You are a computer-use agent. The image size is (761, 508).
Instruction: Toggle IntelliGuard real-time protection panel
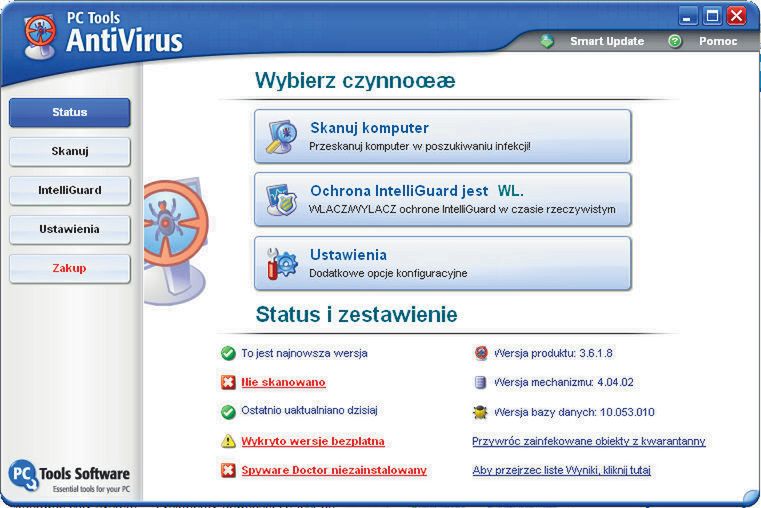(x=443, y=199)
